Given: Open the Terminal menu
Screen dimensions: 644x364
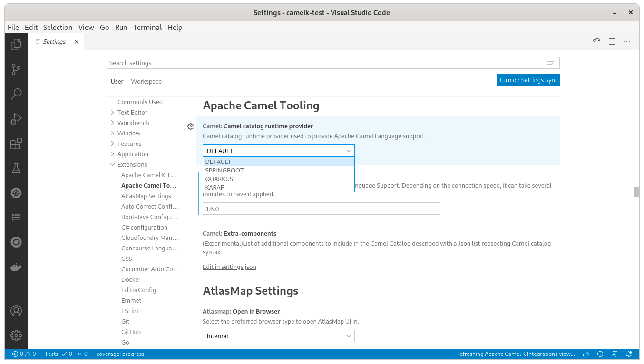Looking at the screenshot, I should (x=147, y=27).
